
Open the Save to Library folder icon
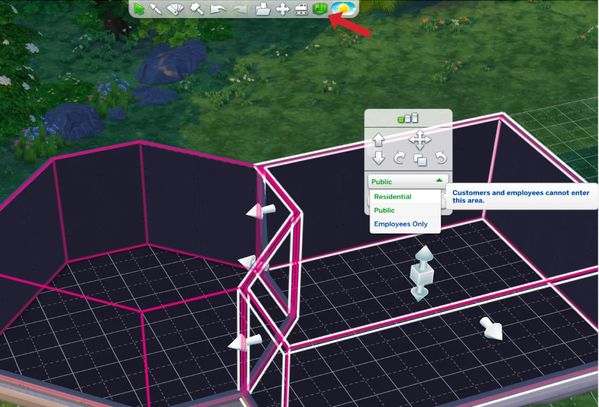pos(262,9)
